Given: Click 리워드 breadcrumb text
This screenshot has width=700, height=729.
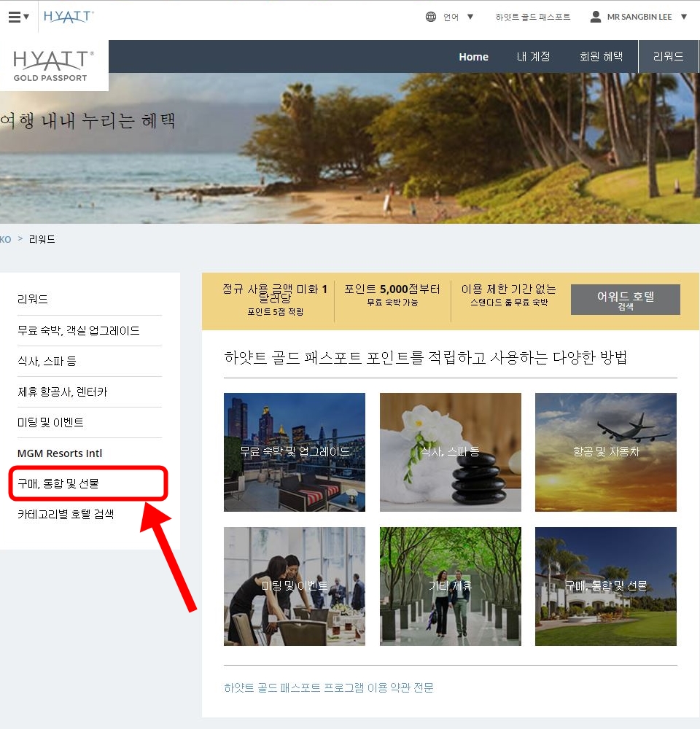Looking at the screenshot, I should pos(42,239).
